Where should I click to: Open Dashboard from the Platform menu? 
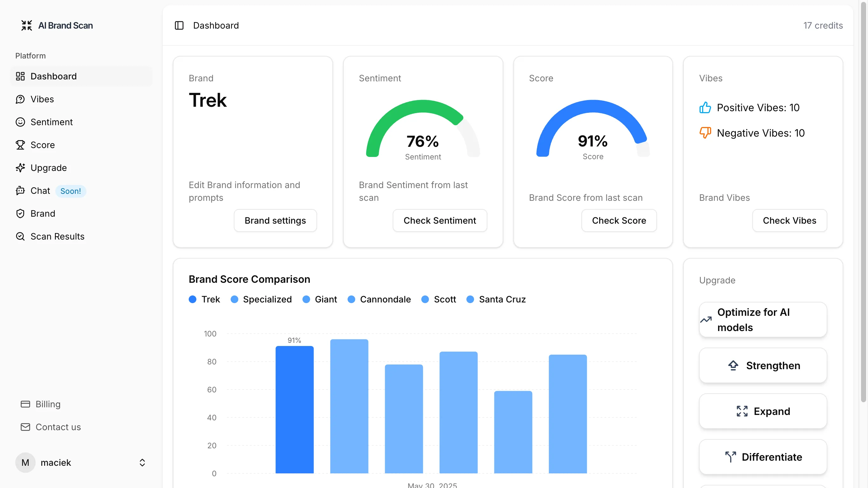point(54,76)
